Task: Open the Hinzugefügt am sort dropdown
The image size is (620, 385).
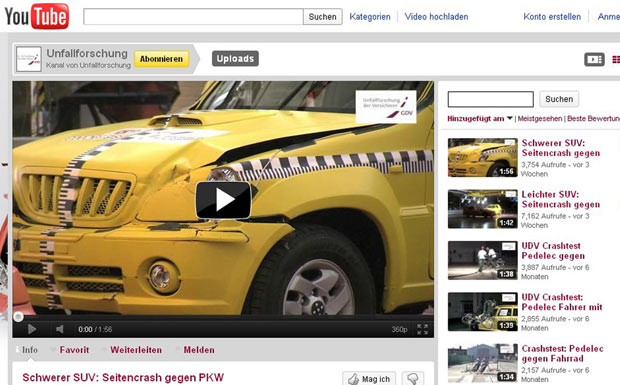Action: [x=480, y=119]
